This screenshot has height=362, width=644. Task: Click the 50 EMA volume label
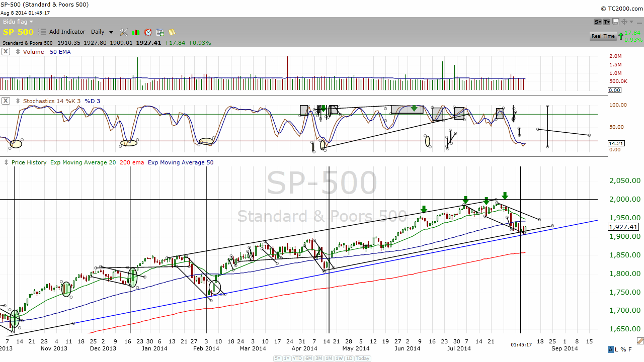pyautogui.click(x=60, y=52)
